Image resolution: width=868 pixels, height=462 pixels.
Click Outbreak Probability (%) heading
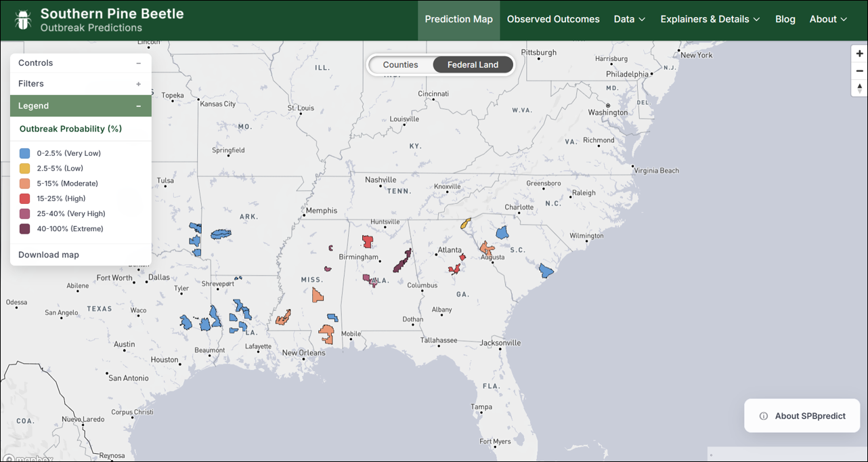click(x=70, y=129)
